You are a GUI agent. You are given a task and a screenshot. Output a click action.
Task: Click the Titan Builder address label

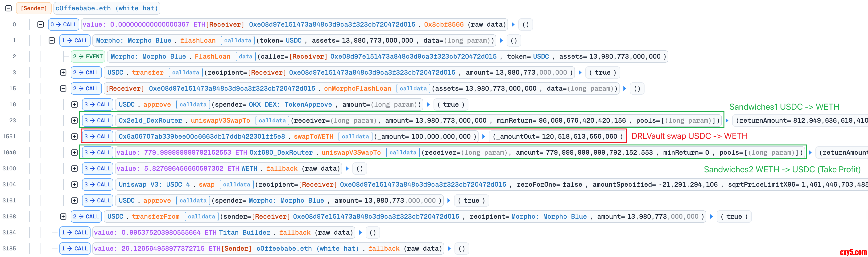click(x=245, y=233)
